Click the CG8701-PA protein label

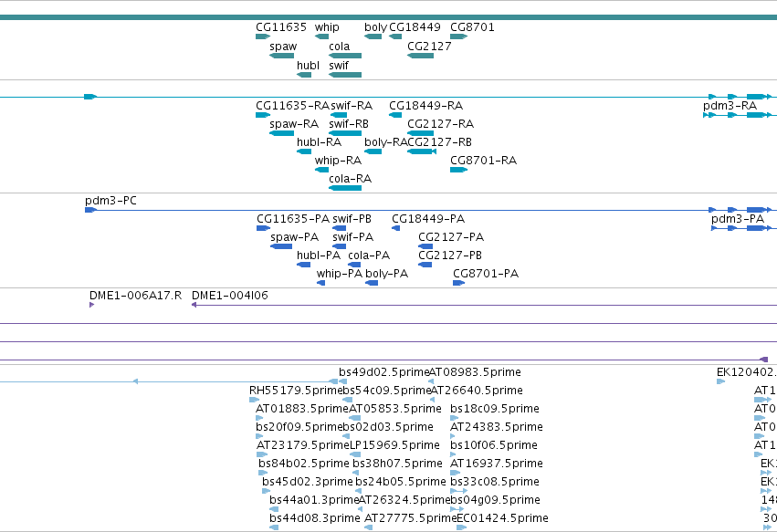coord(486,274)
